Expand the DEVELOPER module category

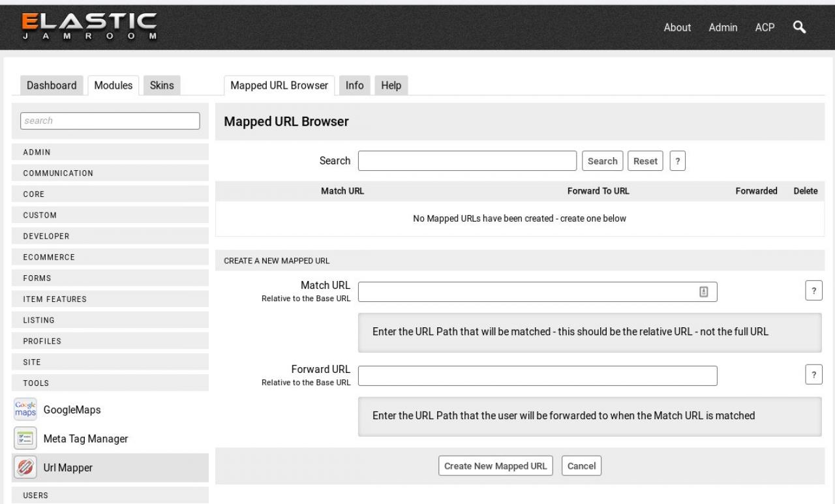tap(110, 236)
